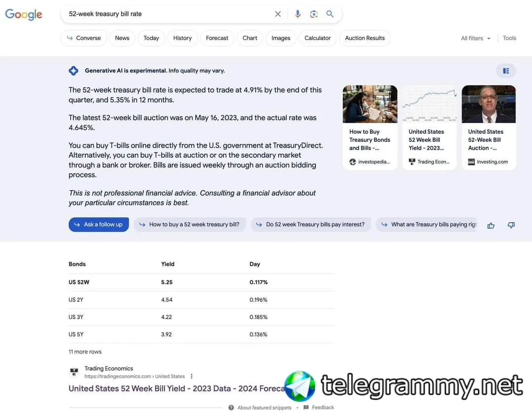Select the Today filter chip
Viewport: 532px width, 416px height.
click(151, 38)
